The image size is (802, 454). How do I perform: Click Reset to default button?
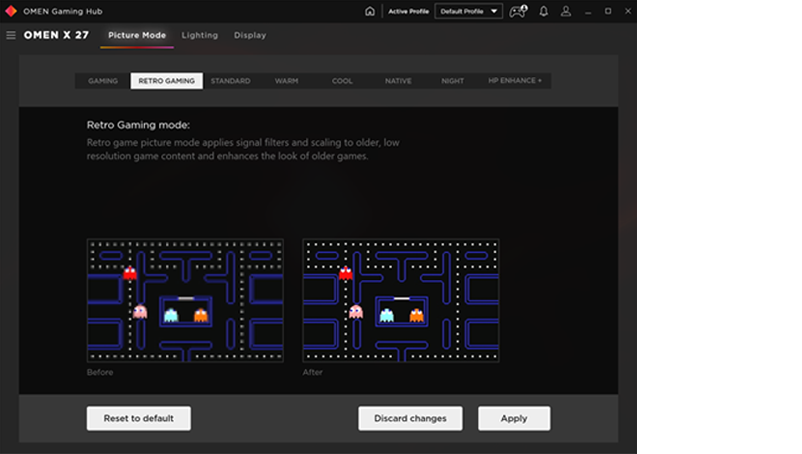tap(139, 418)
